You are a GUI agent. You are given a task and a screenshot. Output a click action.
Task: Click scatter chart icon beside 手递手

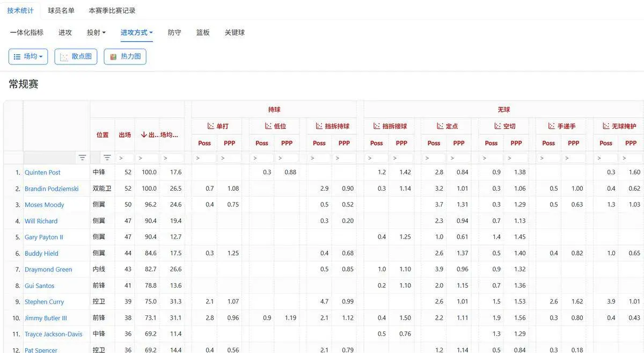pyautogui.click(x=552, y=126)
